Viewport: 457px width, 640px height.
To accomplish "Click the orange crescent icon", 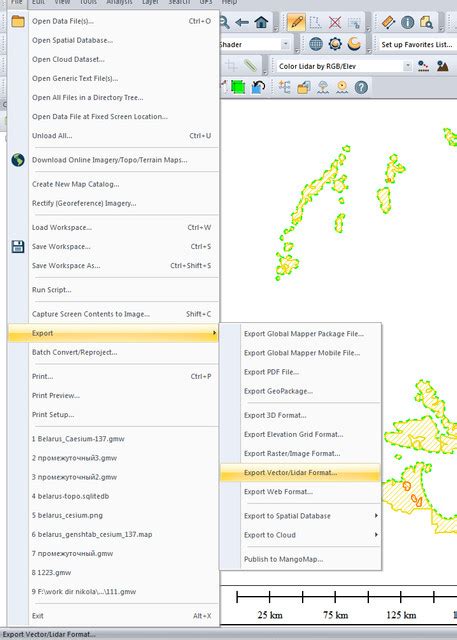I will 354,44.
